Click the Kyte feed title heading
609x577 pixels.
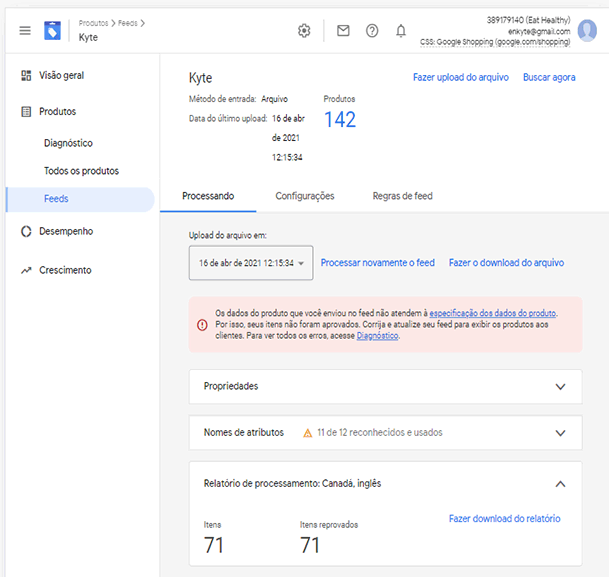(x=200, y=78)
